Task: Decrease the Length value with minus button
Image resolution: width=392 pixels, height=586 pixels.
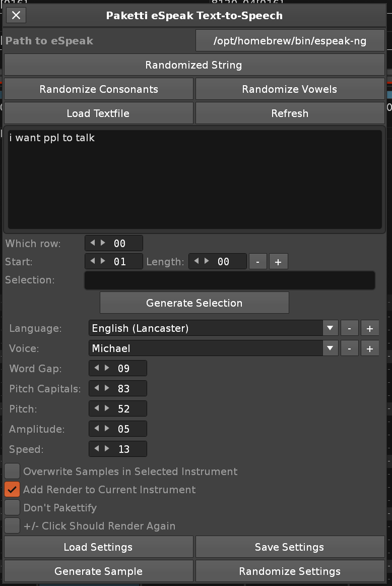Action: [x=258, y=262]
